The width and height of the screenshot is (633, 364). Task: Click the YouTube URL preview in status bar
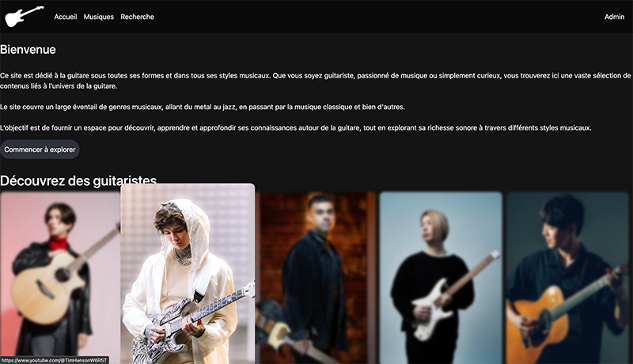click(x=55, y=360)
